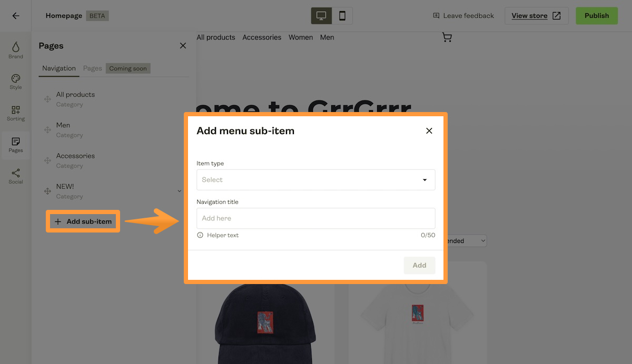
Task: Click drag handle for All products
Action: tap(47, 99)
